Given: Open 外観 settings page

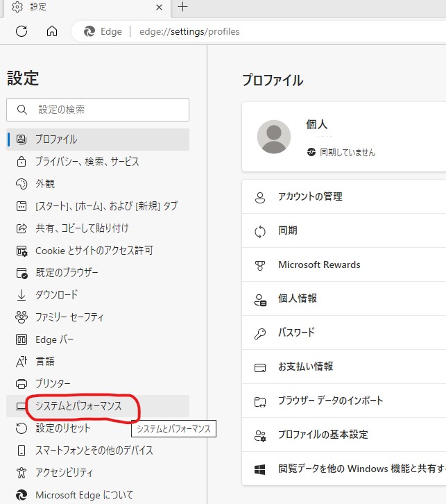Looking at the screenshot, I should (98, 184).
